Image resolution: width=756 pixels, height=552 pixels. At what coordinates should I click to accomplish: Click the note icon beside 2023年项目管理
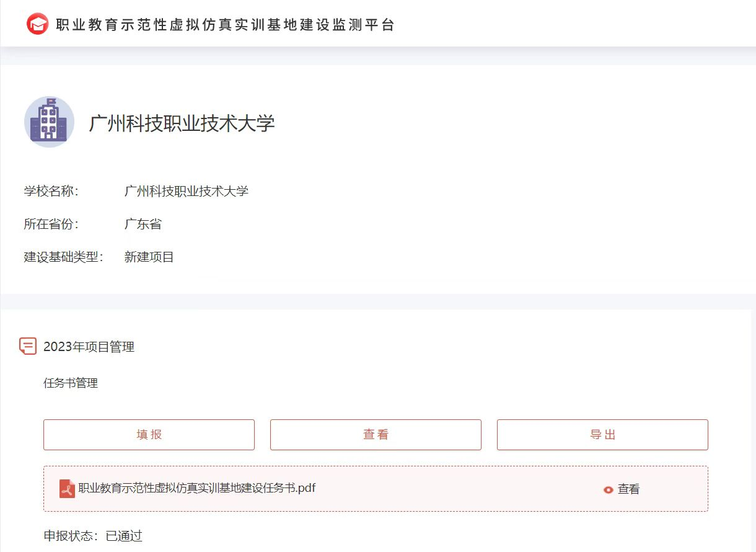point(28,346)
